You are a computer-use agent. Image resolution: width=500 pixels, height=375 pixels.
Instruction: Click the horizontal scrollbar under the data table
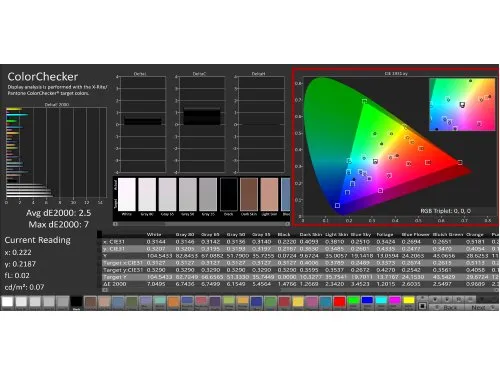tap(300, 290)
